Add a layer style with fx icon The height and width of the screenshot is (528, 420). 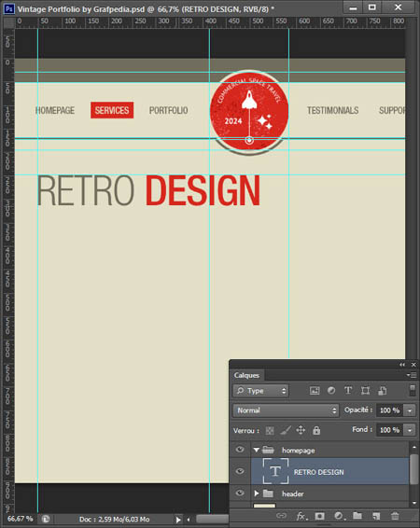301,516
